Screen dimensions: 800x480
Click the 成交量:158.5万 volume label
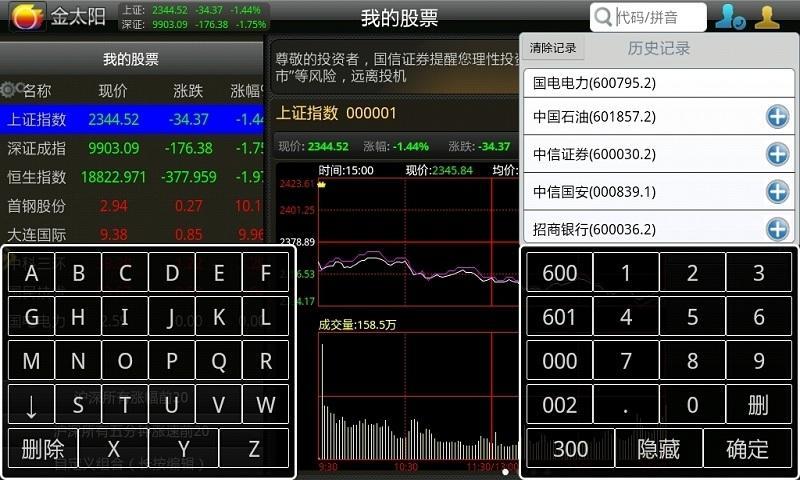pos(357,324)
